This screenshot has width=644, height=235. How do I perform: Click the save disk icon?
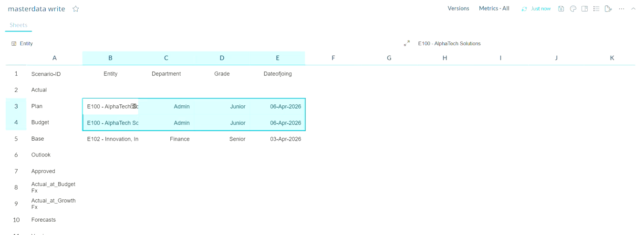[x=561, y=9]
